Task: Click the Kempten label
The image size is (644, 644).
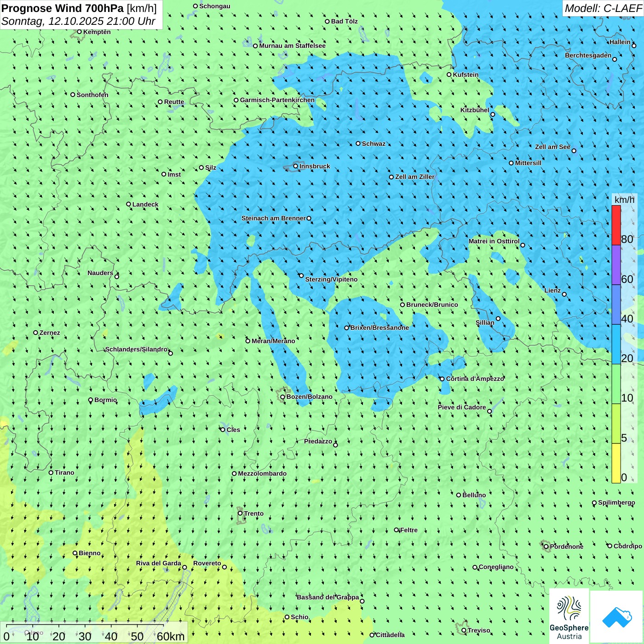Action: click(97, 32)
